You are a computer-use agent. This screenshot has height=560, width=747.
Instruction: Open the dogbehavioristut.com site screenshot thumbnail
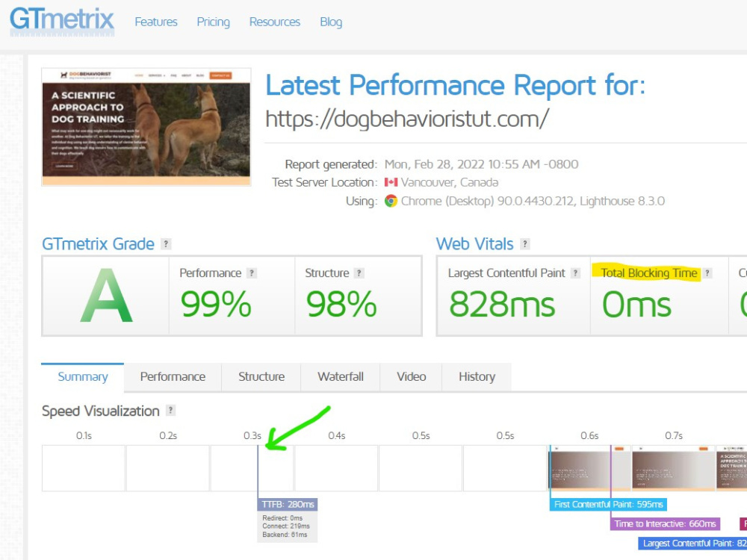tap(146, 127)
